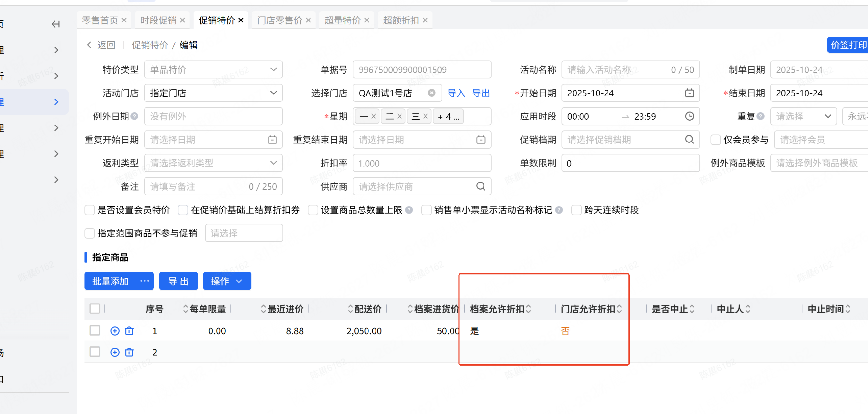Click the 应用时段 clock icon

tap(690, 117)
